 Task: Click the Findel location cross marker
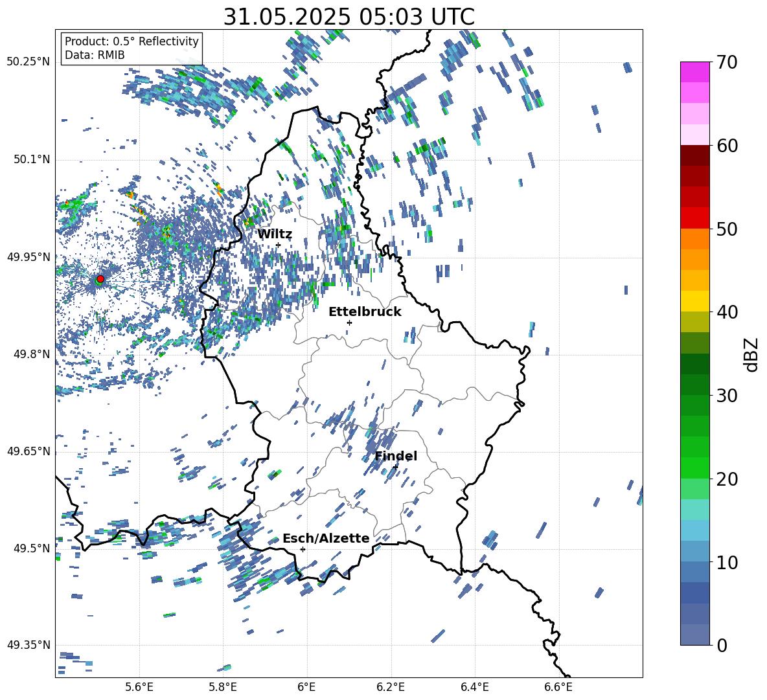(x=396, y=467)
